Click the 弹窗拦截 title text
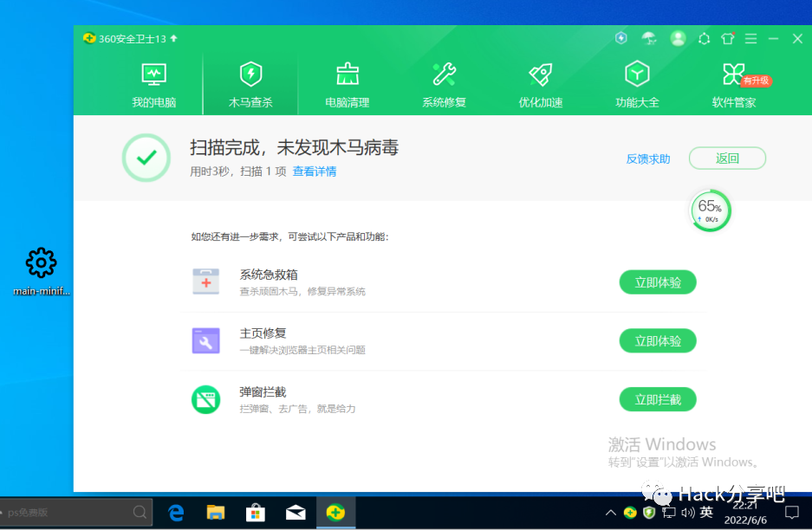812x530 pixels. tap(263, 391)
